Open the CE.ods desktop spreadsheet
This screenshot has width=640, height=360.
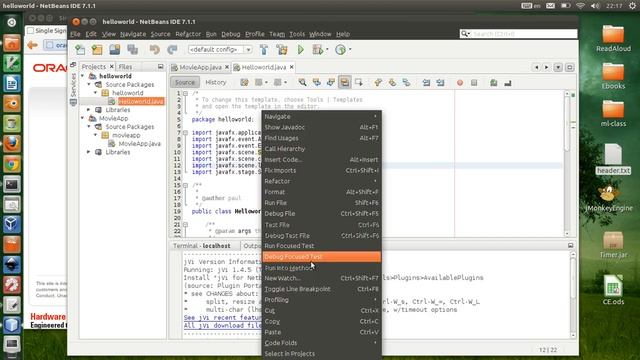tap(613, 290)
